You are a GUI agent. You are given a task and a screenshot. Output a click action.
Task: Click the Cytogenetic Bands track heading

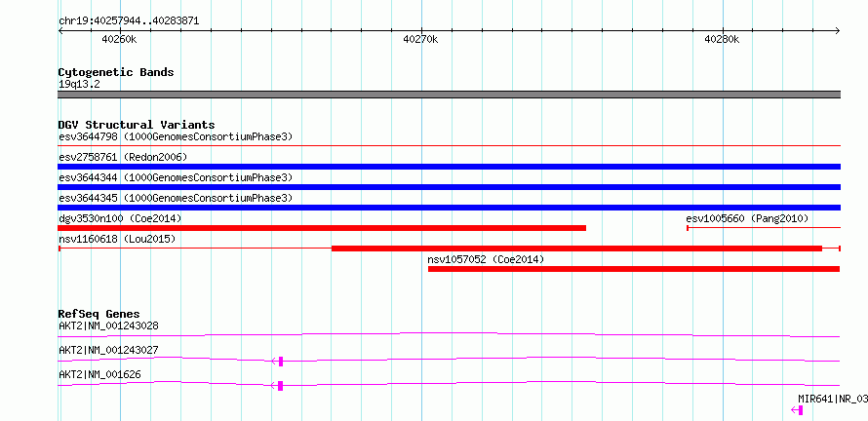point(116,72)
